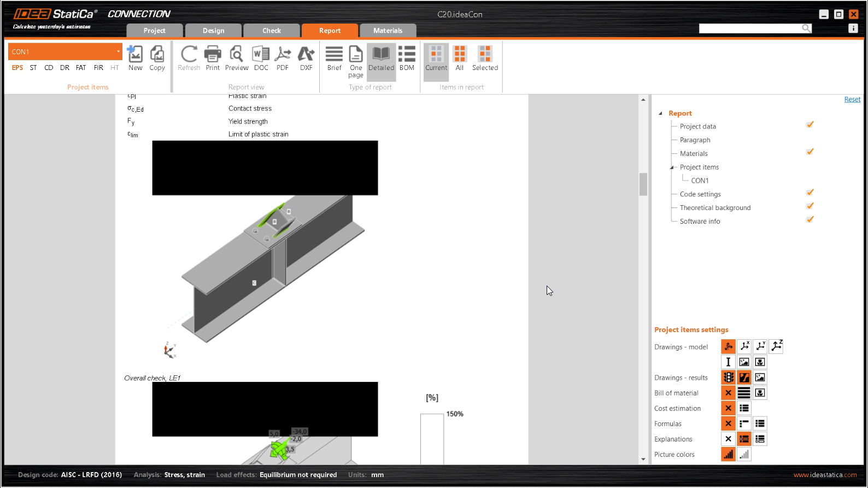
Task: Select the list option for Cost estimation
Action: point(744,408)
